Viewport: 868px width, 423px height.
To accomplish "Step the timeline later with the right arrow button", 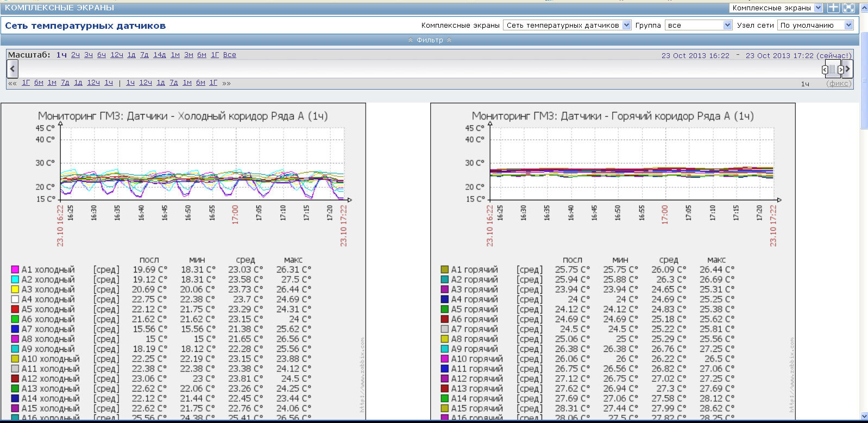I will [847, 69].
